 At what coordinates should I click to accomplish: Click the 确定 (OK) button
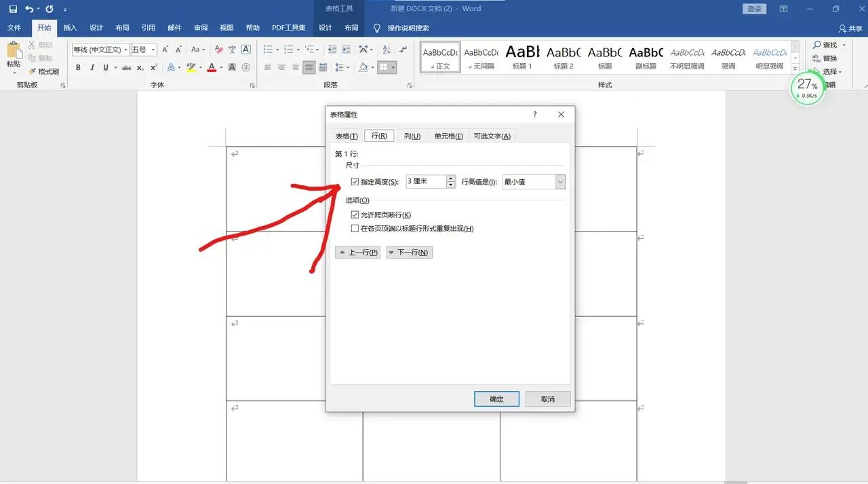click(x=497, y=399)
